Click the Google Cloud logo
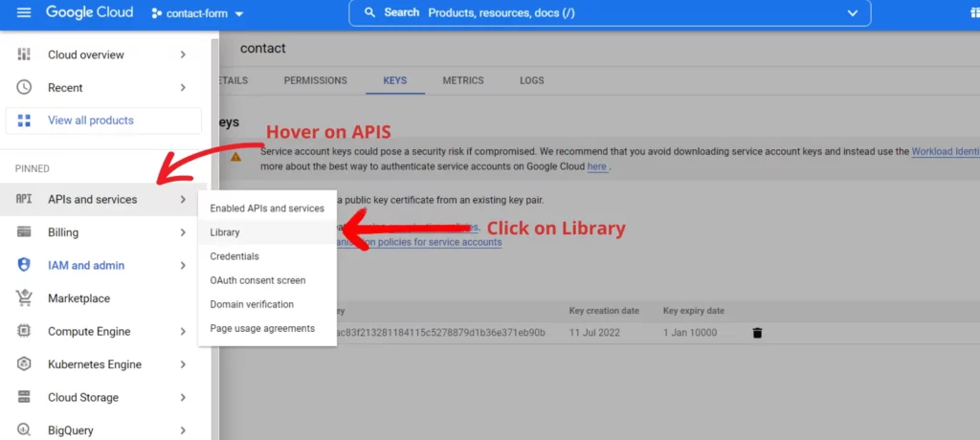This screenshot has width=980, height=440. pos(89,12)
